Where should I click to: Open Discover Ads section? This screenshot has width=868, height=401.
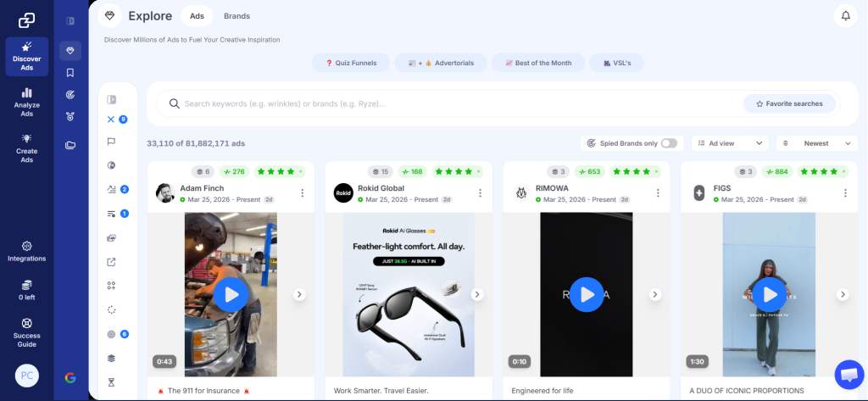click(x=27, y=57)
